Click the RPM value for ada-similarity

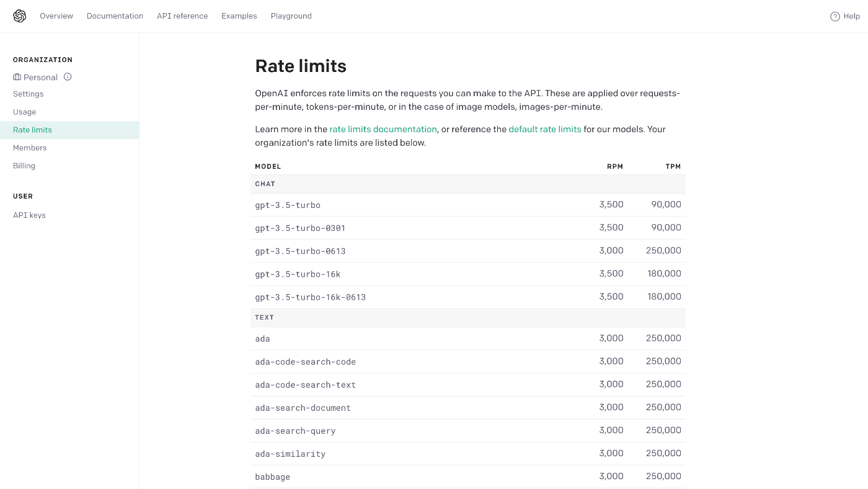pos(611,453)
